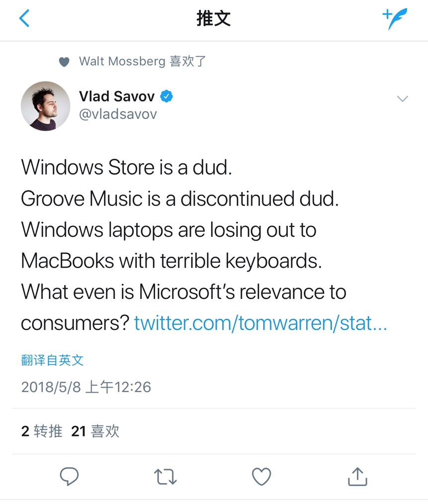Open the twitter.com/tomwarren link
The height and width of the screenshot is (504, 428).
point(260,323)
